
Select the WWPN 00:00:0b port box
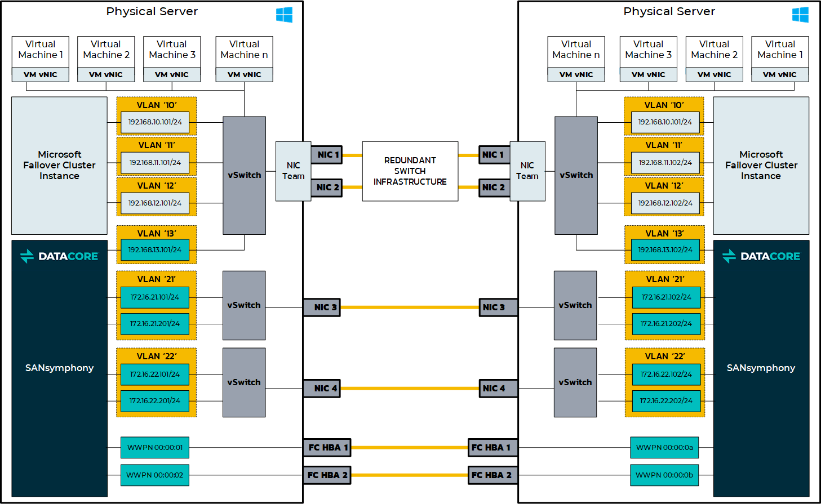(664, 475)
